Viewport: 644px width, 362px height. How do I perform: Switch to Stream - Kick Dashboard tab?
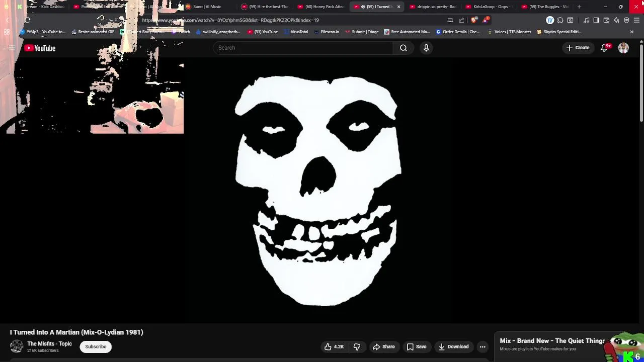(x=40, y=7)
